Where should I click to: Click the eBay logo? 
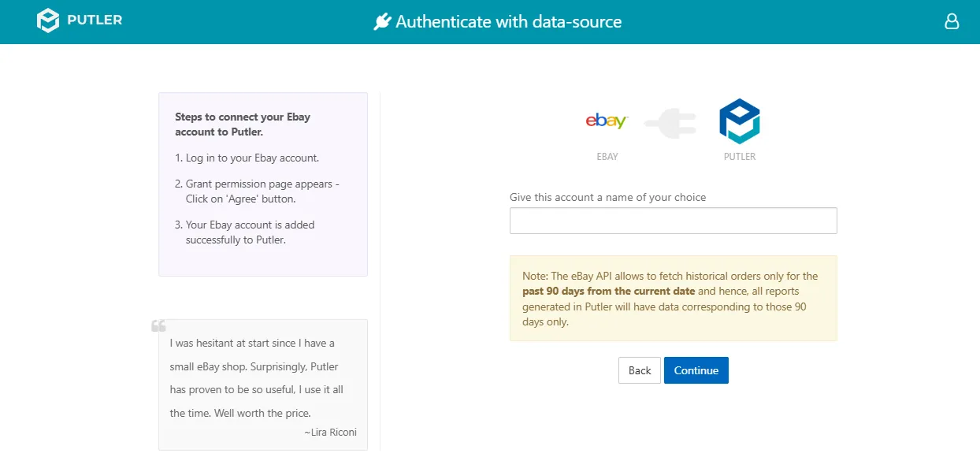click(607, 121)
